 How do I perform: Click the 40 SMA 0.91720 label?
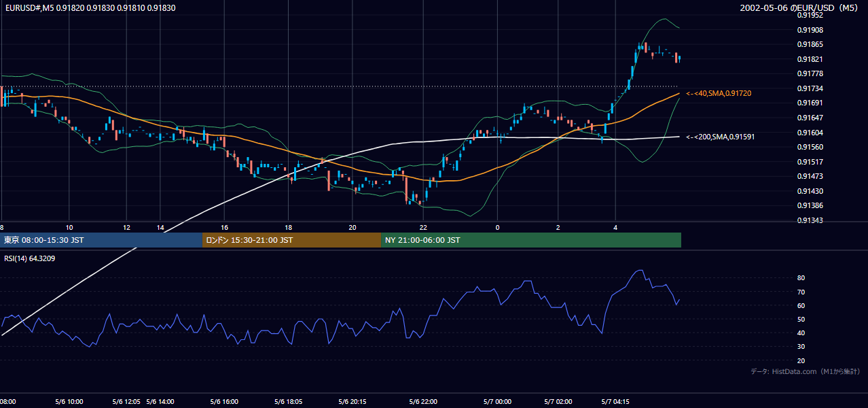coord(719,93)
